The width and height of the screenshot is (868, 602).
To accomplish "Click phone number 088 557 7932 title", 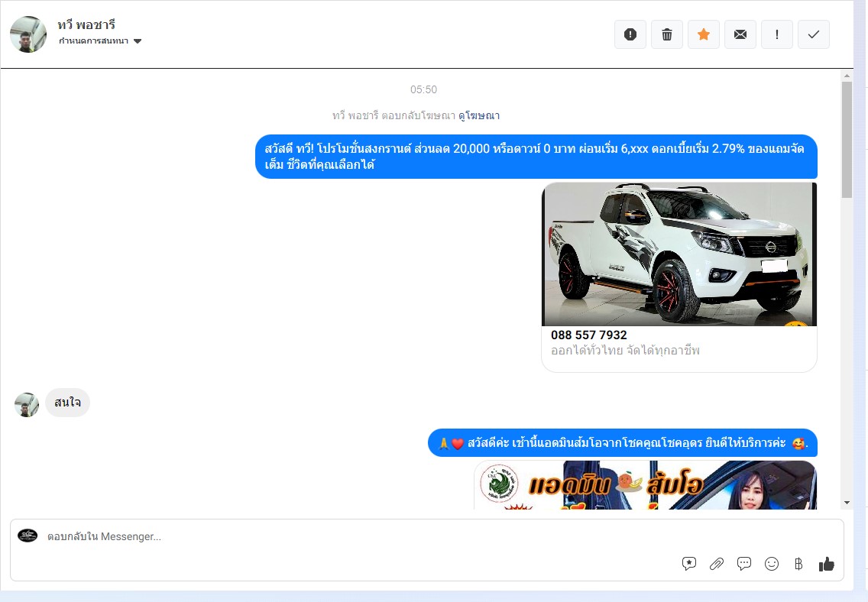I will click(x=589, y=335).
